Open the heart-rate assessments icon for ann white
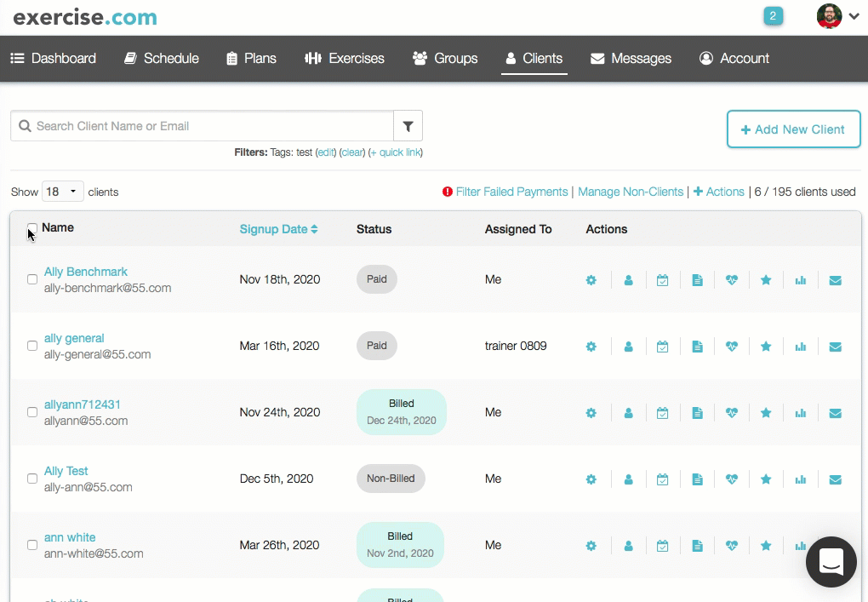 (x=731, y=545)
